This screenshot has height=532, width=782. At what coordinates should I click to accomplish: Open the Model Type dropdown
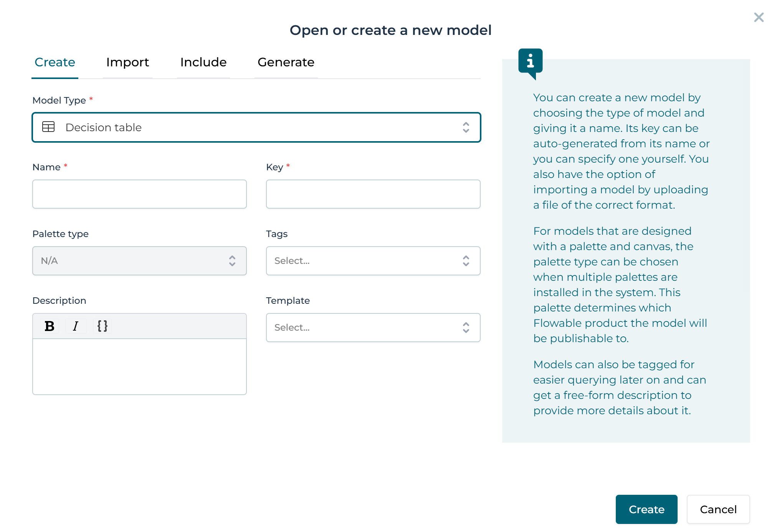256,127
